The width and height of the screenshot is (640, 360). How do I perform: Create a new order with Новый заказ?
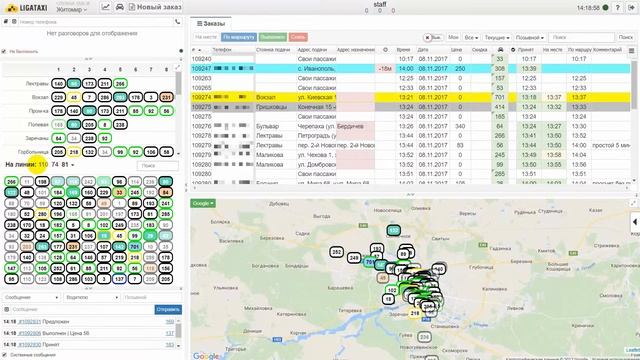pyautogui.click(x=155, y=7)
